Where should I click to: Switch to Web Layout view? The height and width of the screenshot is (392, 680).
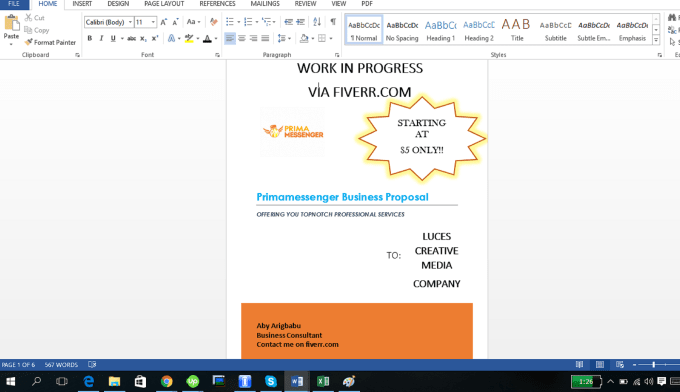coord(620,365)
